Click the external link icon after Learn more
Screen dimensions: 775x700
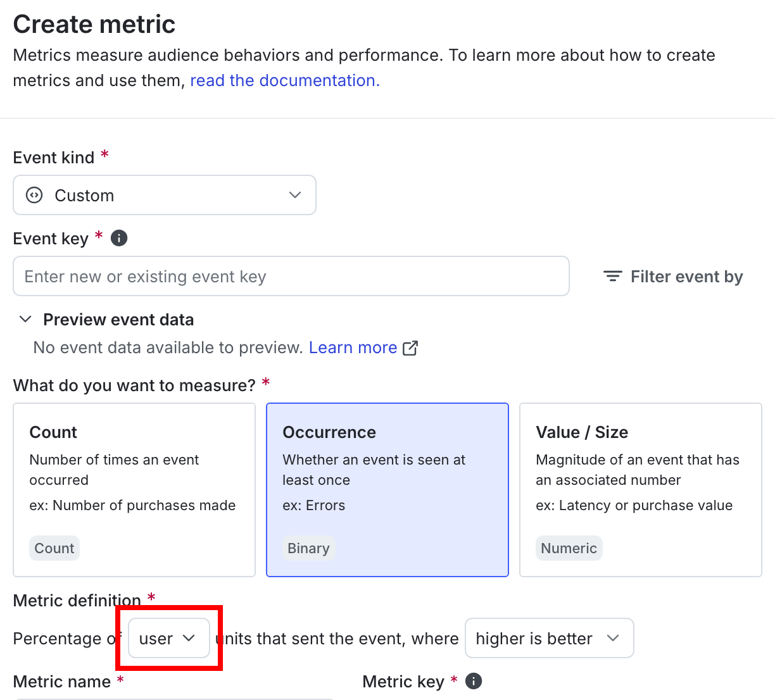[x=410, y=347]
